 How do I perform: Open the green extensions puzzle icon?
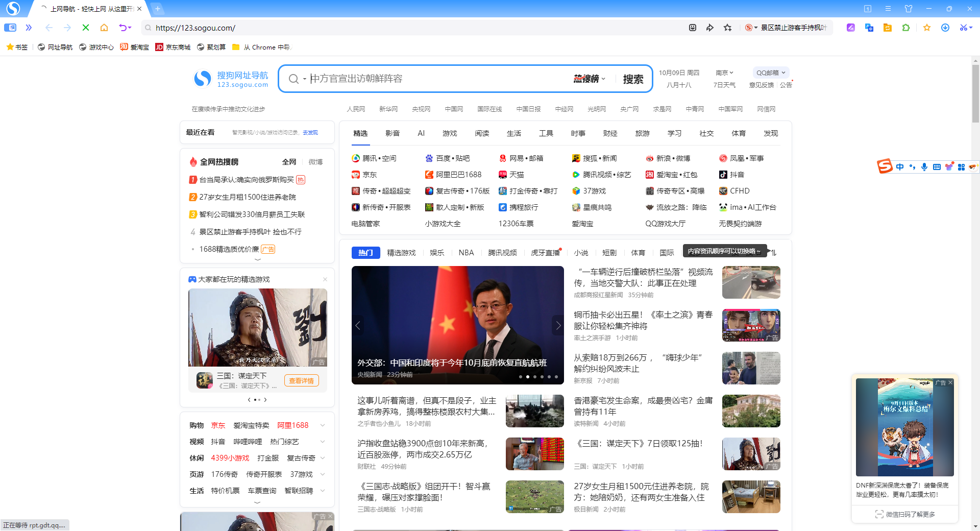(x=906, y=28)
